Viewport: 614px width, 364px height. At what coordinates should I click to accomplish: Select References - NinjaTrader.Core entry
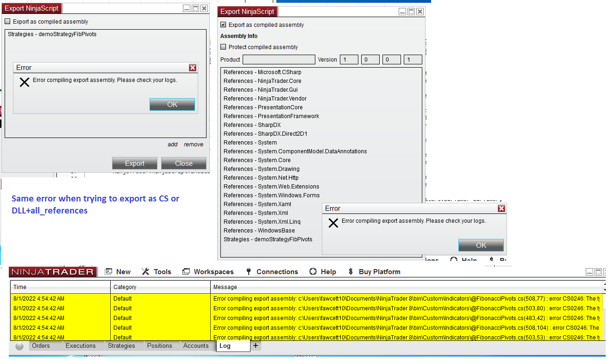click(x=263, y=81)
